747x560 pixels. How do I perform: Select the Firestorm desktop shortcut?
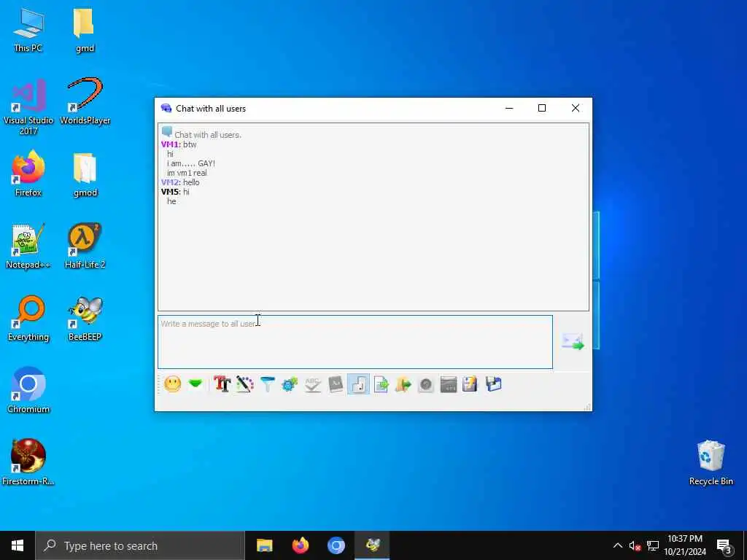pyautogui.click(x=28, y=462)
